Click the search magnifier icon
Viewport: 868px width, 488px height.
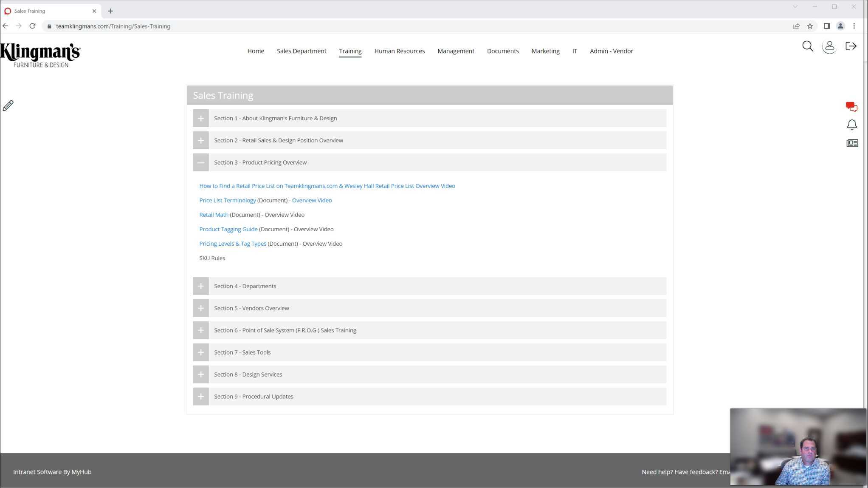(x=807, y=46)
